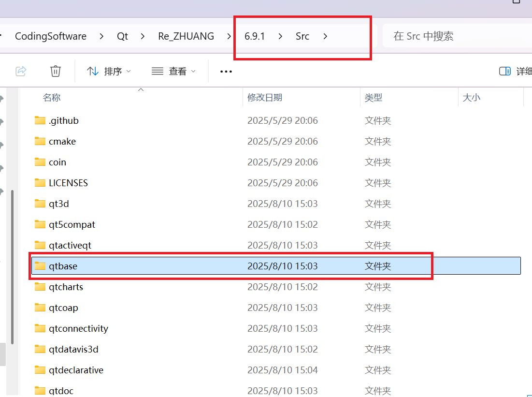
Task: Click the qtdoc folder name
Action: coord(61,391)
